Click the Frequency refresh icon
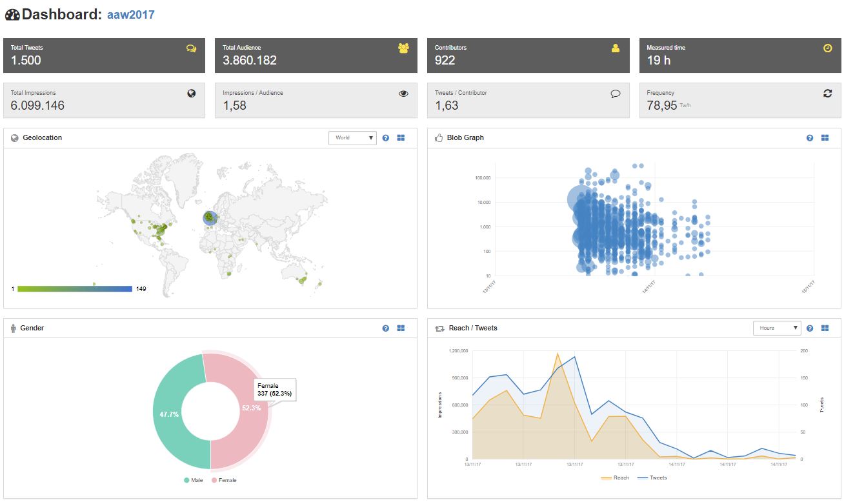Viewport: 844px width, 504px height. [x=827, y=94]
